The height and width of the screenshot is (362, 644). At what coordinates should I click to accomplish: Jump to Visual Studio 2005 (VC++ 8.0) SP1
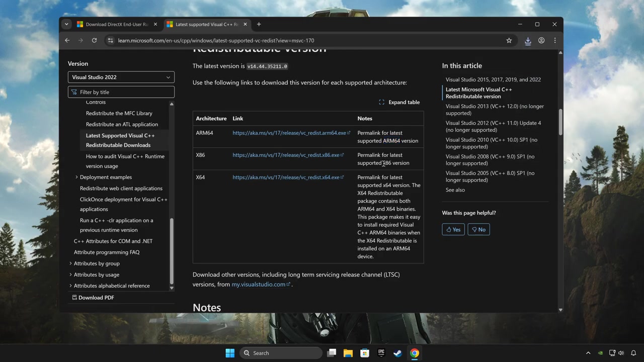(490, 176)
